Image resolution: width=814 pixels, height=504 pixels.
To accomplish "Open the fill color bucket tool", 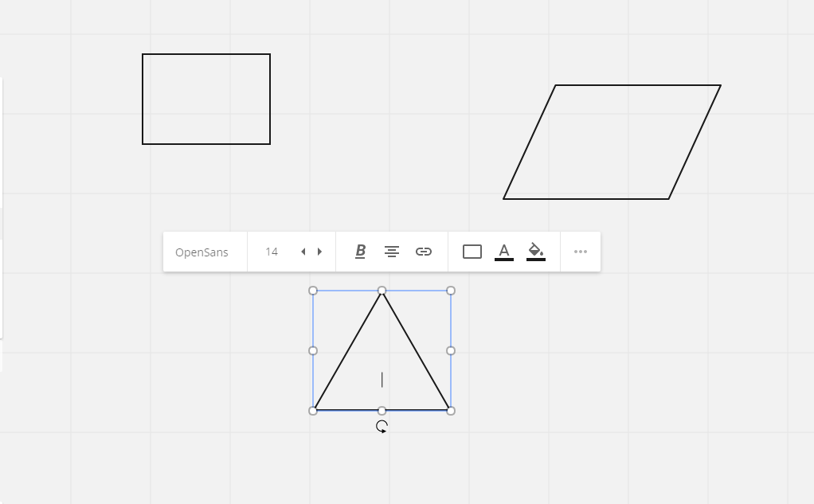I will click(536, 252).
